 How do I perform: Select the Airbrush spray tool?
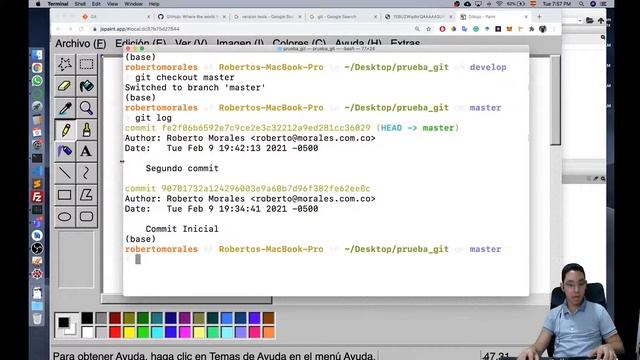[64, 151]
